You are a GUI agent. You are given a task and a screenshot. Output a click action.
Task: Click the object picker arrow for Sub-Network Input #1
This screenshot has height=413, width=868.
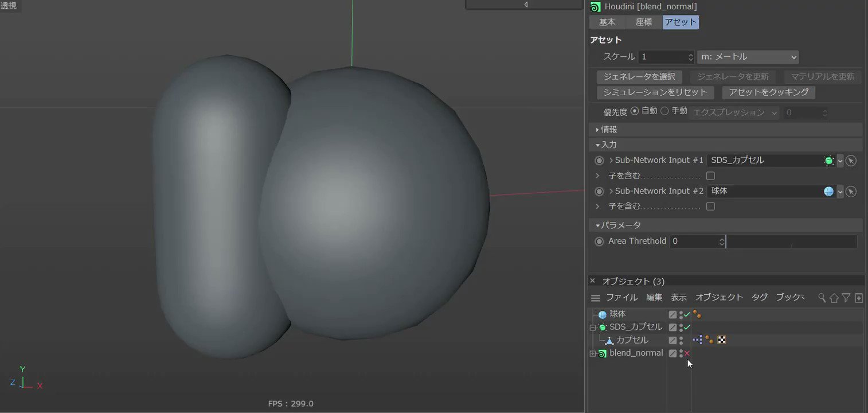pos(851,161)
